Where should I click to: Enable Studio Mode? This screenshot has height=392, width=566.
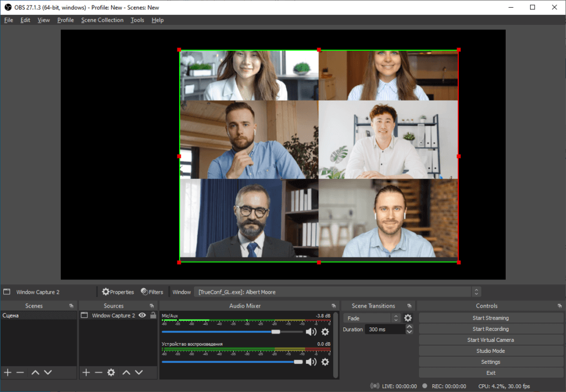491,351
